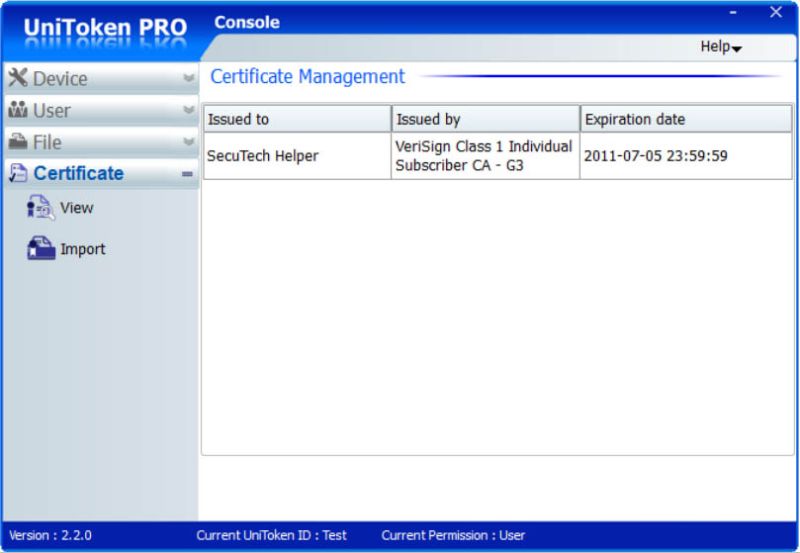Open the Help dropdown menu
Image resolution: width=800 pixels, height=553 pixels.
pos(720,47)
